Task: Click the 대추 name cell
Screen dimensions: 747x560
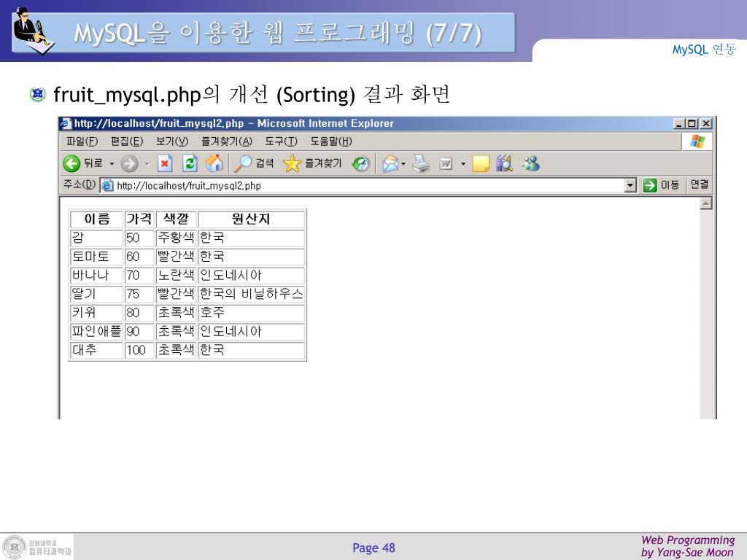Action: tap(97, 350)
